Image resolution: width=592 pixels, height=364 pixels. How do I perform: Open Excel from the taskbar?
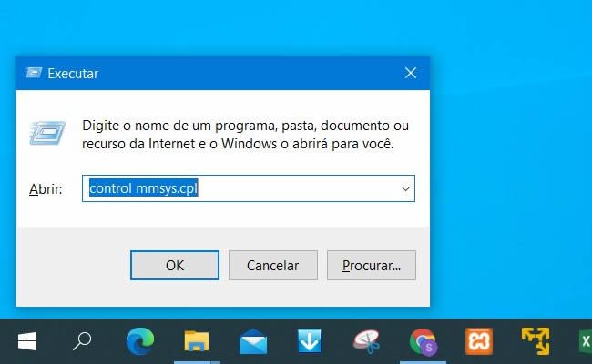click(x=585, y=341)
